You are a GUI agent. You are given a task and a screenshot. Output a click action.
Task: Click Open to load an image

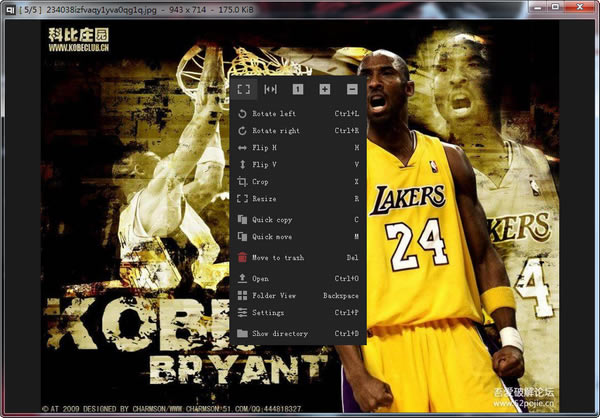[x=261, y=278]
